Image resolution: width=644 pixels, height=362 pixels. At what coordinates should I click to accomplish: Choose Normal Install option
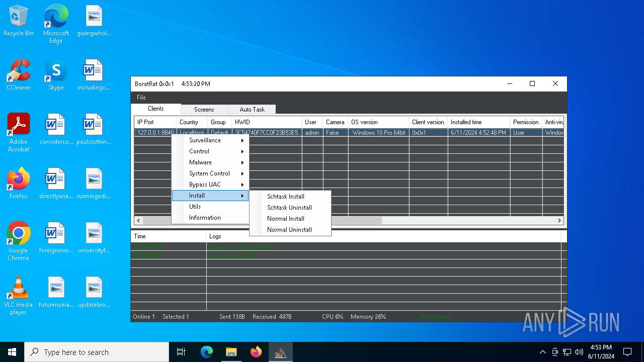[290, 219]
